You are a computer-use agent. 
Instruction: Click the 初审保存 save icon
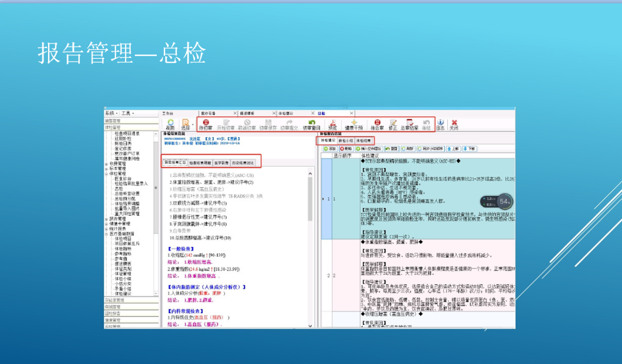click(268, 124)
